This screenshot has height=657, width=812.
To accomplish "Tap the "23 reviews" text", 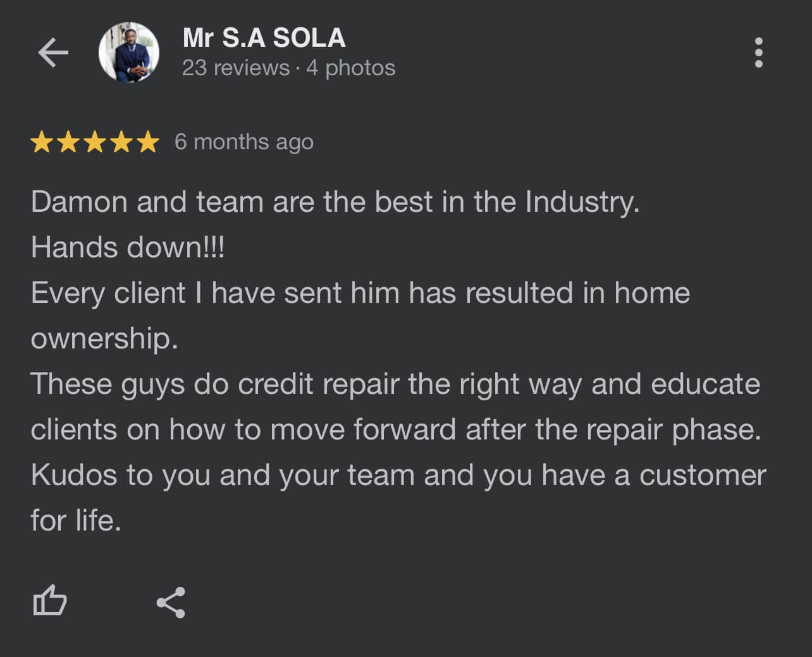I will coord(235,68).
